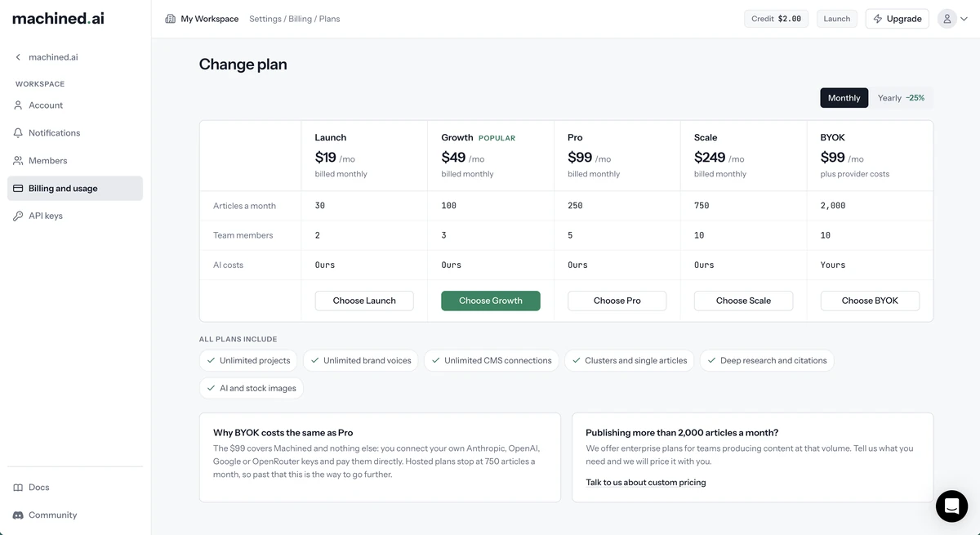Click the Yours AI costs value

833,265
